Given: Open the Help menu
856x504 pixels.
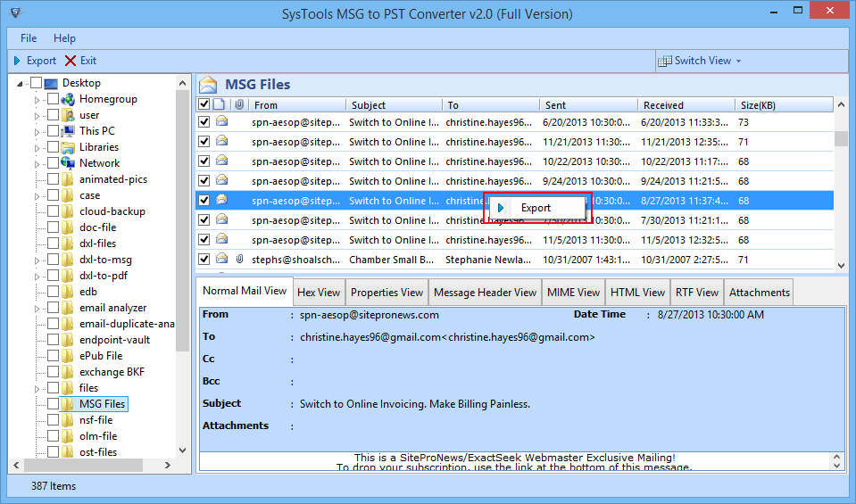Looking at the screenshot, I should pos(64,38).
